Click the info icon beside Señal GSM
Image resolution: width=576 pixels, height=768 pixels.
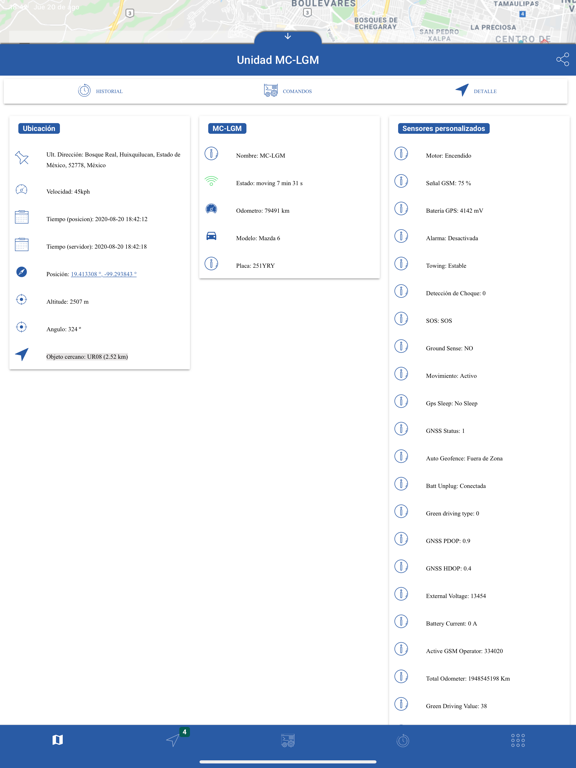tap(401, 181)
